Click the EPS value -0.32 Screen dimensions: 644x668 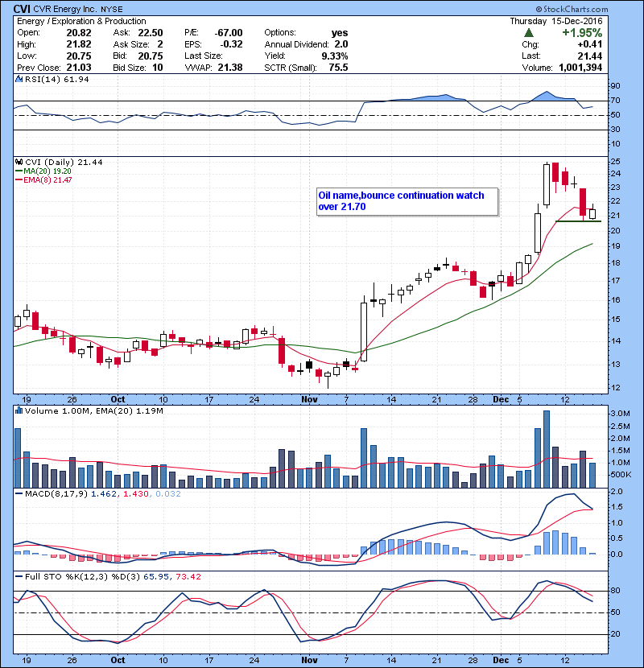pyautogui.click(x=231, y=44)
